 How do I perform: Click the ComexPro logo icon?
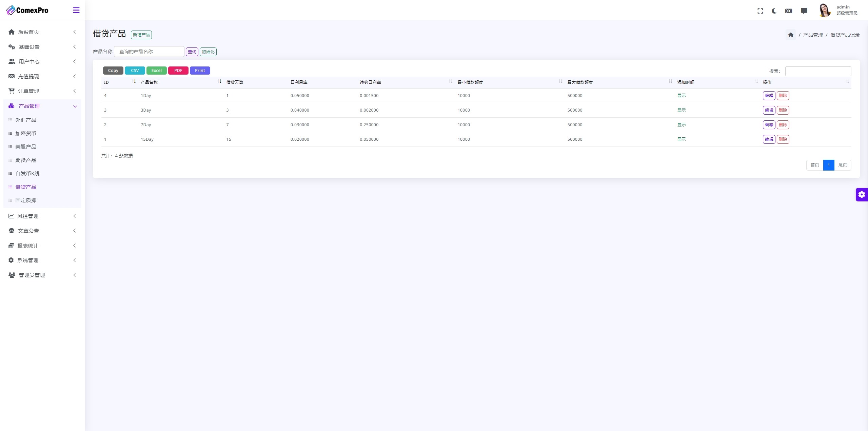tap(11, 10)
